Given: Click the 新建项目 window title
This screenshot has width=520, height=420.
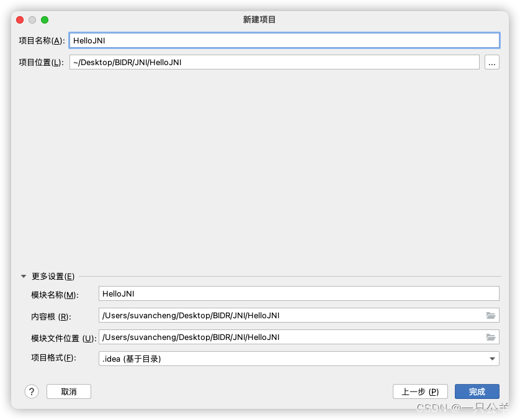Looking at the screenshot, I should [259, 20].
